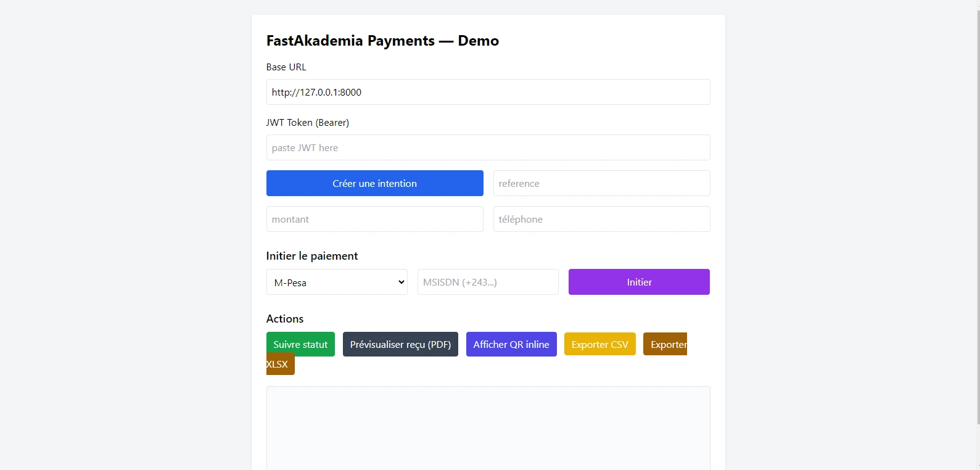Export data with Exporter XLSX button

coord(665,344)
